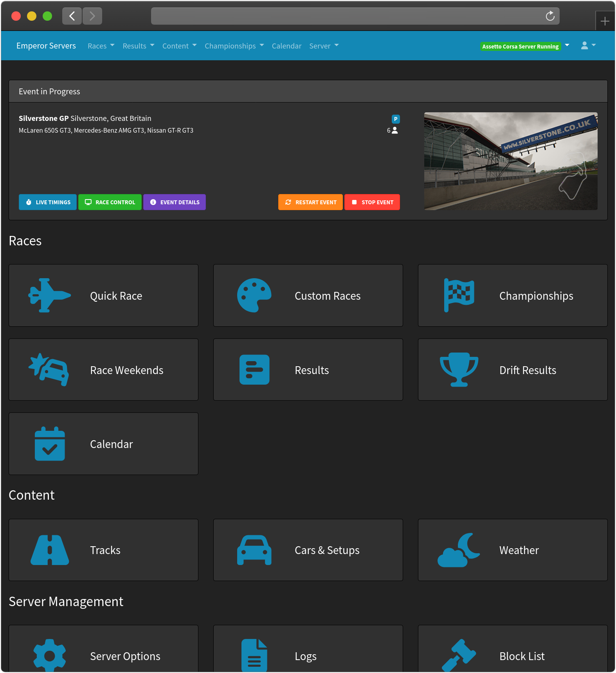Open the Assetto Corsa Server Running dropdown
This screenshot has width=616, height=673.
(567, 45)
